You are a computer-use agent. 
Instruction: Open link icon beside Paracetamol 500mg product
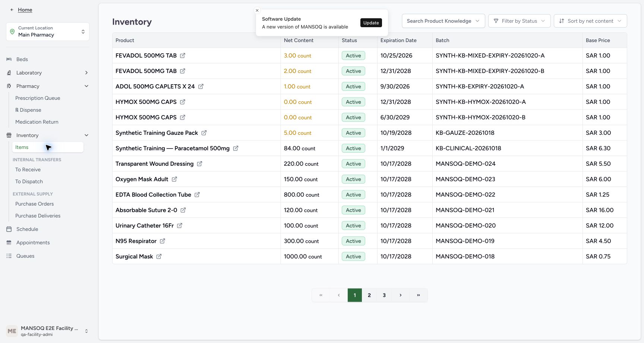click(236, 148)
